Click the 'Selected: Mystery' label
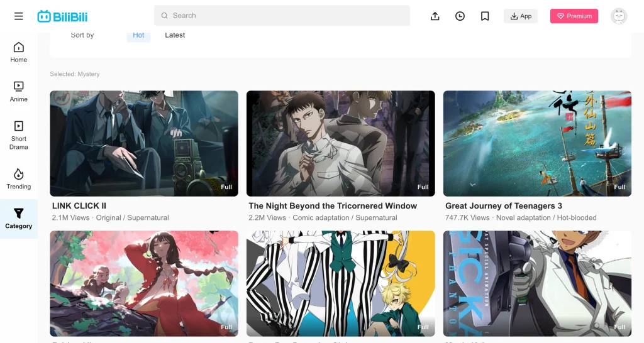The image size is (644, 343). pyautogui.click(x=75, y=74)
